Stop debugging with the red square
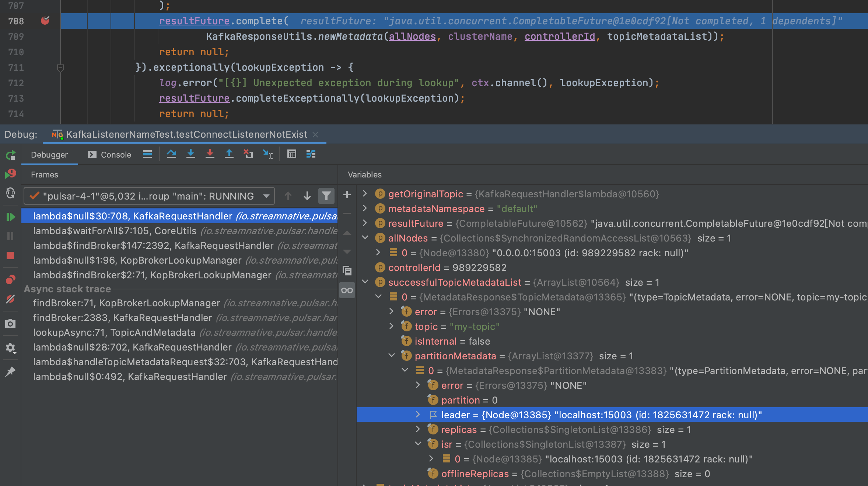Image resolution: width=868 pixels, height=486 pixels. point(10,256)
